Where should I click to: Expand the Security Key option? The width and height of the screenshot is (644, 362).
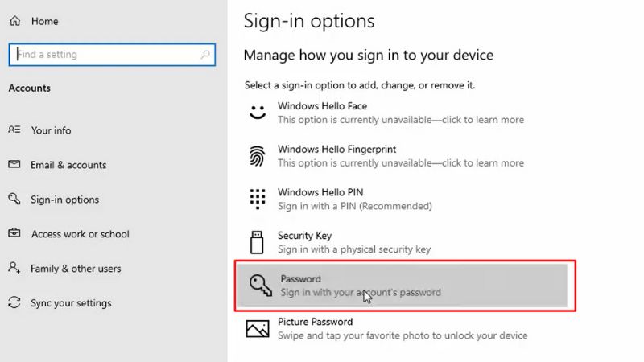coord(402,242)
